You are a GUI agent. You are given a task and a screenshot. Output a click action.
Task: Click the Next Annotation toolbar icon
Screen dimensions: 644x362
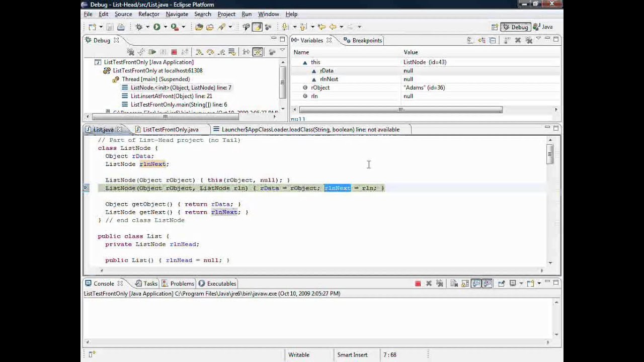[285, 27]
